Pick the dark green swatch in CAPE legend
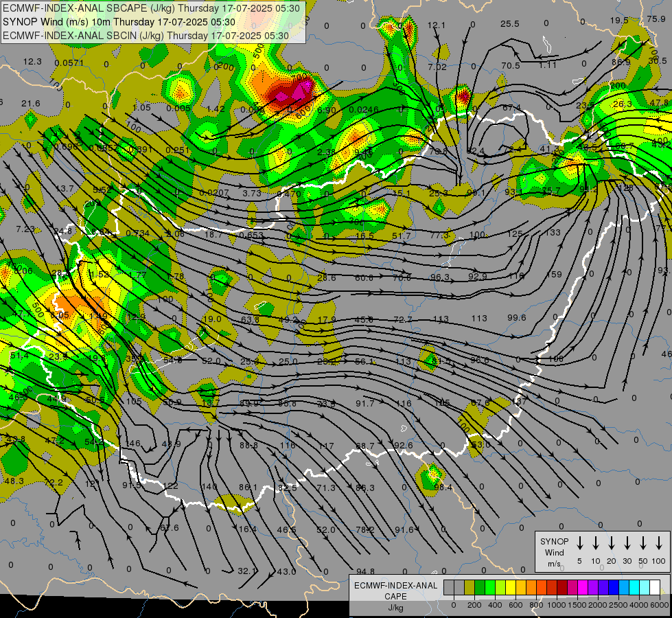 click(480, 588)
